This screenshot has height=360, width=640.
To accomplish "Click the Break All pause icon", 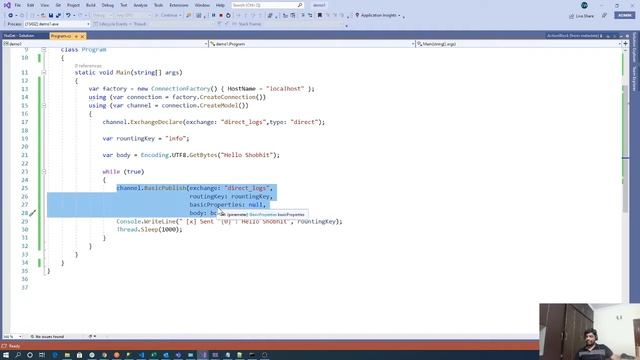I will tap(213, 16).
